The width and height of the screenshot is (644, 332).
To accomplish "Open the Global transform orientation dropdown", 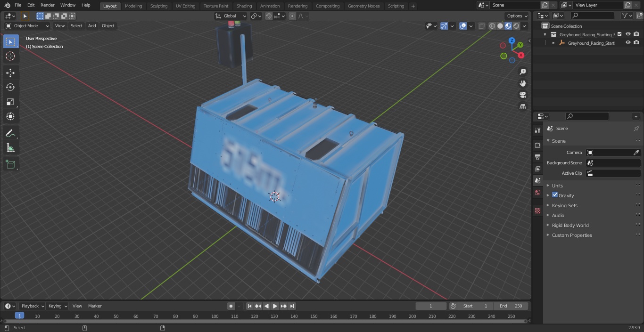I will (x=231, y=16).
